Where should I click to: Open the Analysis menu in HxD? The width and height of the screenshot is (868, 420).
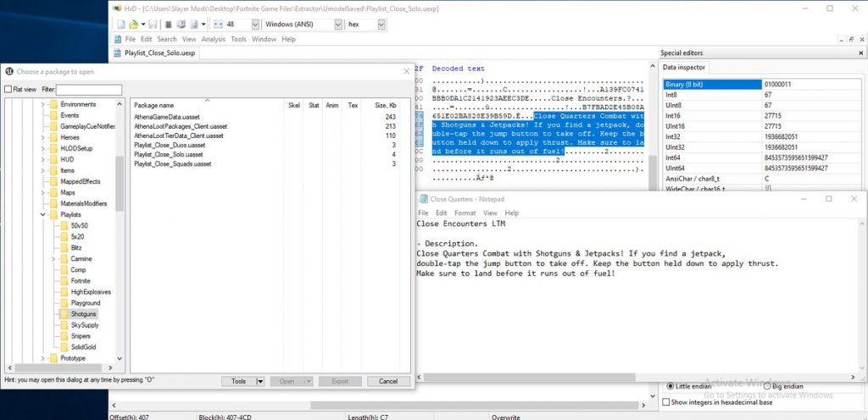point(214,39)
